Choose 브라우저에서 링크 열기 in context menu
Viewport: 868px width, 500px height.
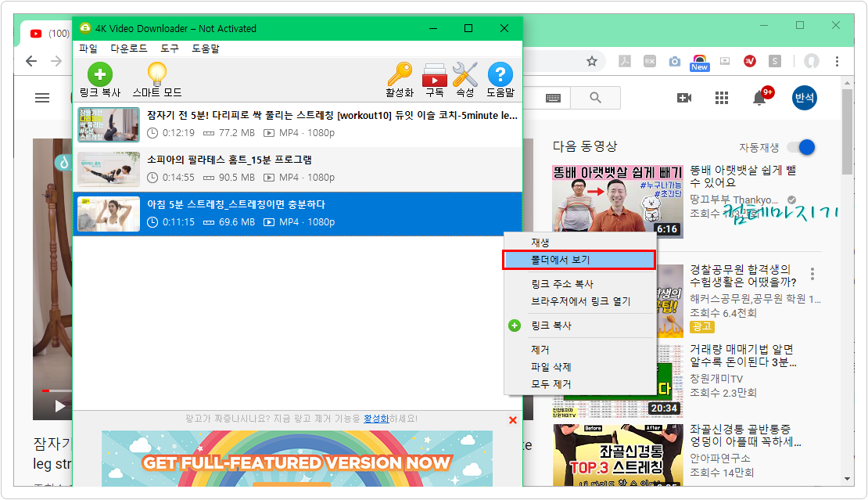click(579, 301)
